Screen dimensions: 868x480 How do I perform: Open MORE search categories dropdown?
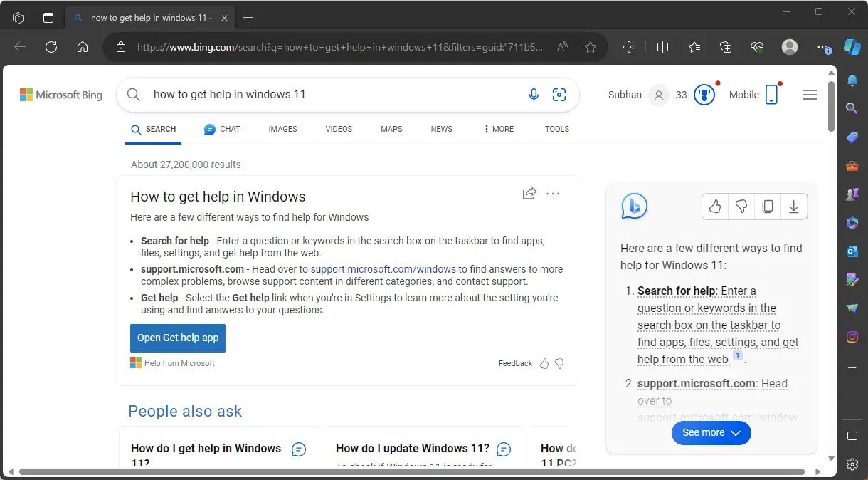498,129
